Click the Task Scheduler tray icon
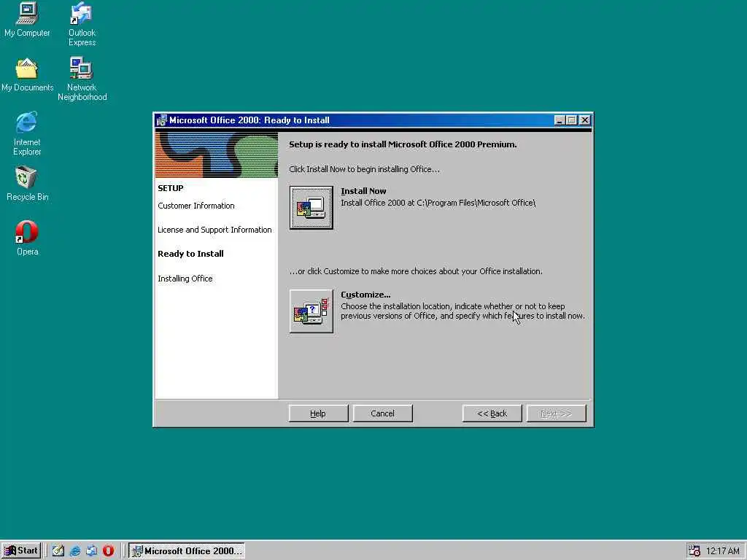The height and width of the screenshot is (560, 747). point(694,551)
